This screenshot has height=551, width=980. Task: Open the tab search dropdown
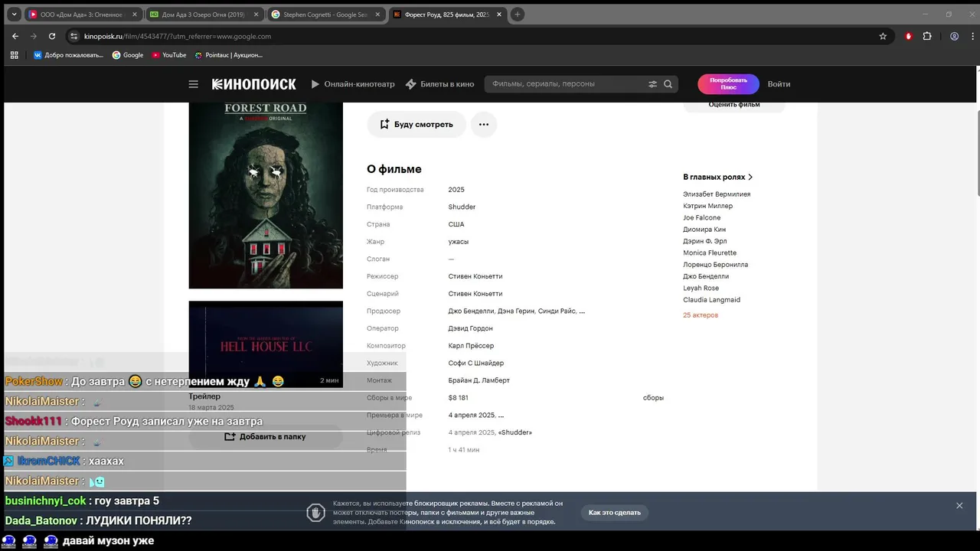pyautogui.click(x=14, y=15)
